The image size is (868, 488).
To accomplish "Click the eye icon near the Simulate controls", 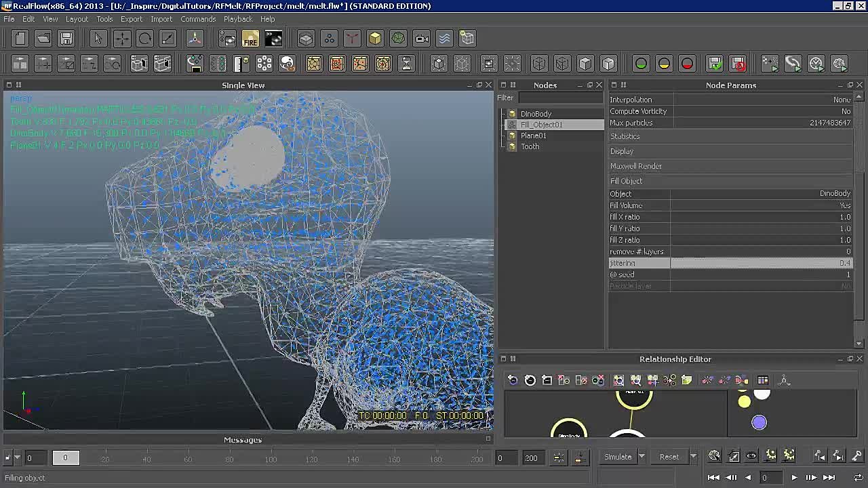I will [x=751, y=456].
